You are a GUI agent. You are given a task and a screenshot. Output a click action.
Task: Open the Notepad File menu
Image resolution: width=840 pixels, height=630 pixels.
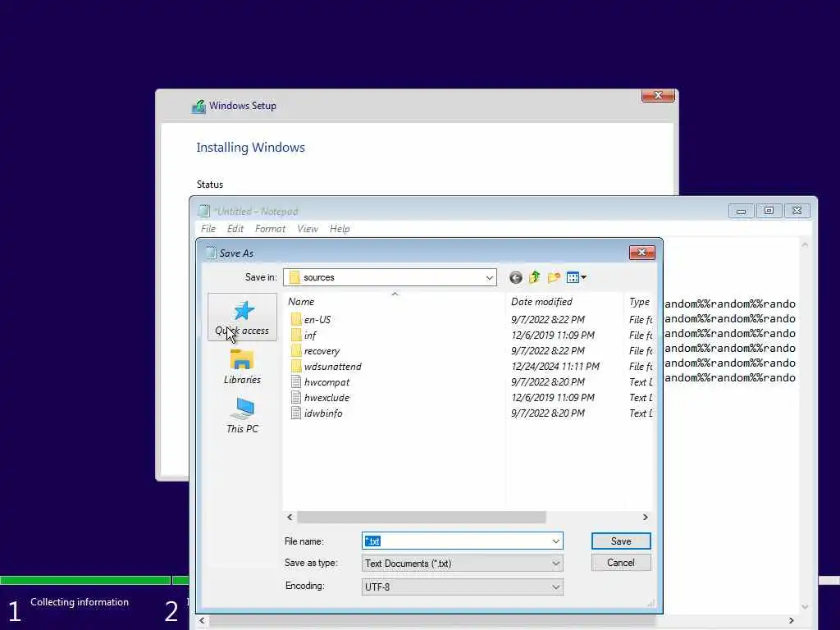point(208,229)
